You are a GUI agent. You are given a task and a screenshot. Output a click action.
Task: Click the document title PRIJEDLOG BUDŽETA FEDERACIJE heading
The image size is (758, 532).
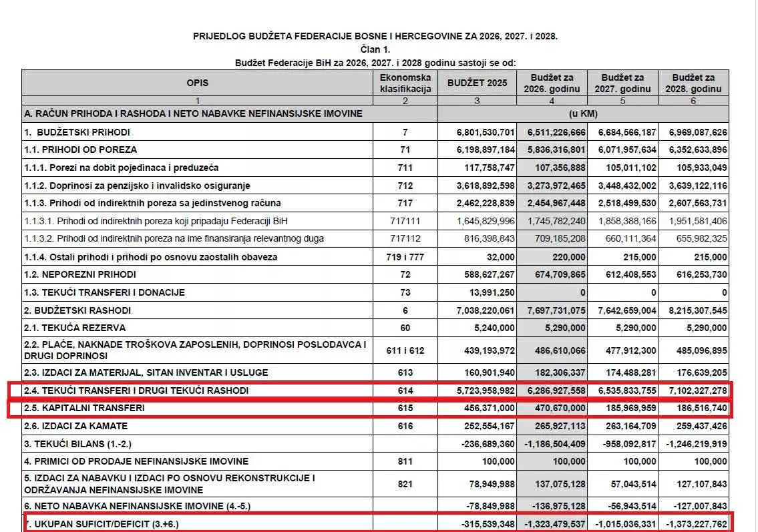[375, 36]
